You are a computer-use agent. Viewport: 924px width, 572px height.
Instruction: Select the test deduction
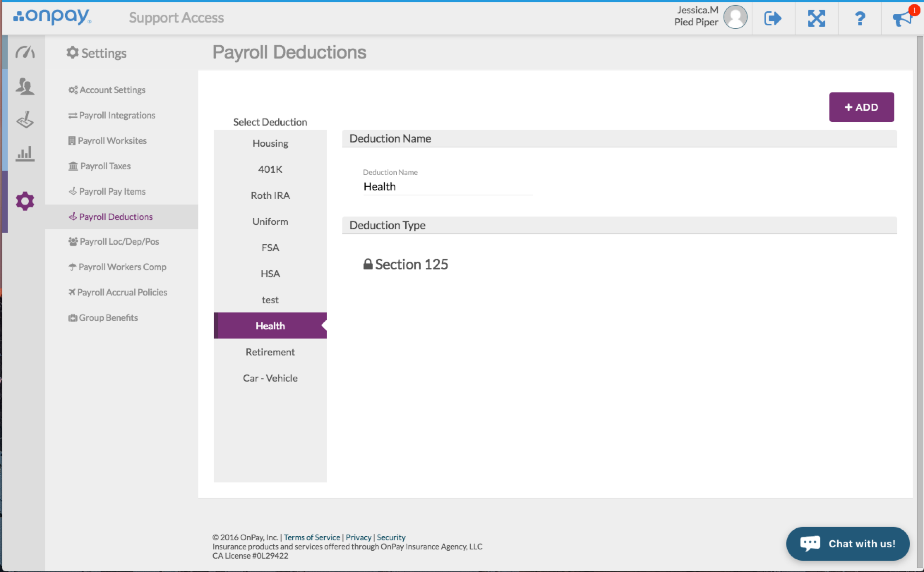click(x=270, y=300)
